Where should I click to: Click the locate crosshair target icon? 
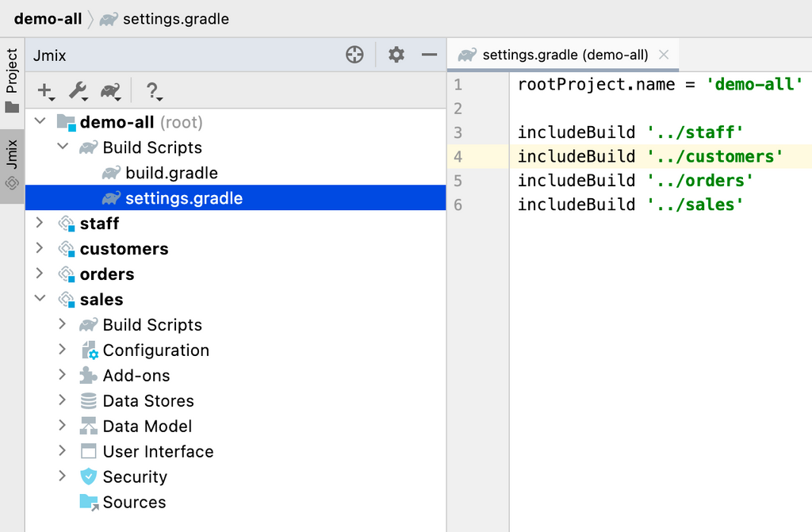click(354, 55)
